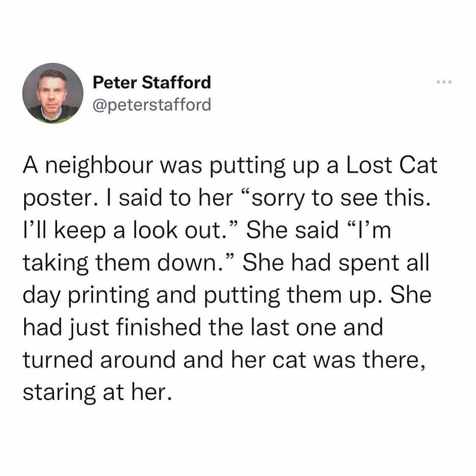
Task: Click the @peterstafford handle
Action: tap(152, 104)
